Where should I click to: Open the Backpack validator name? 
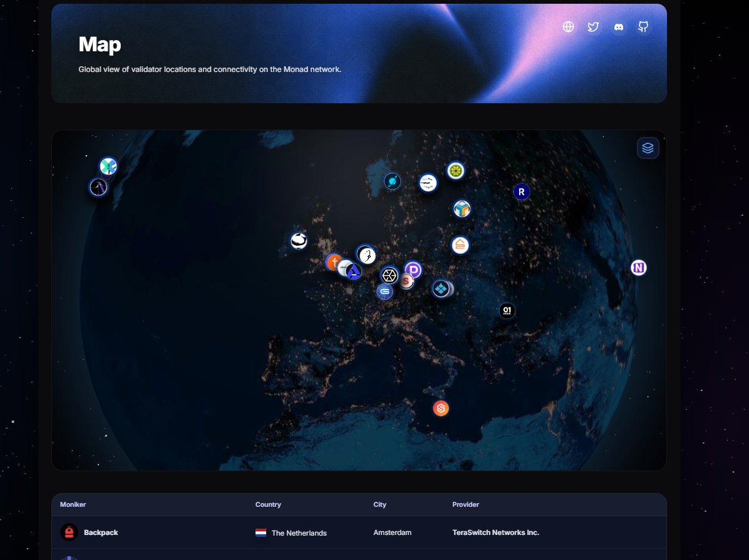(x=101, y=532)
